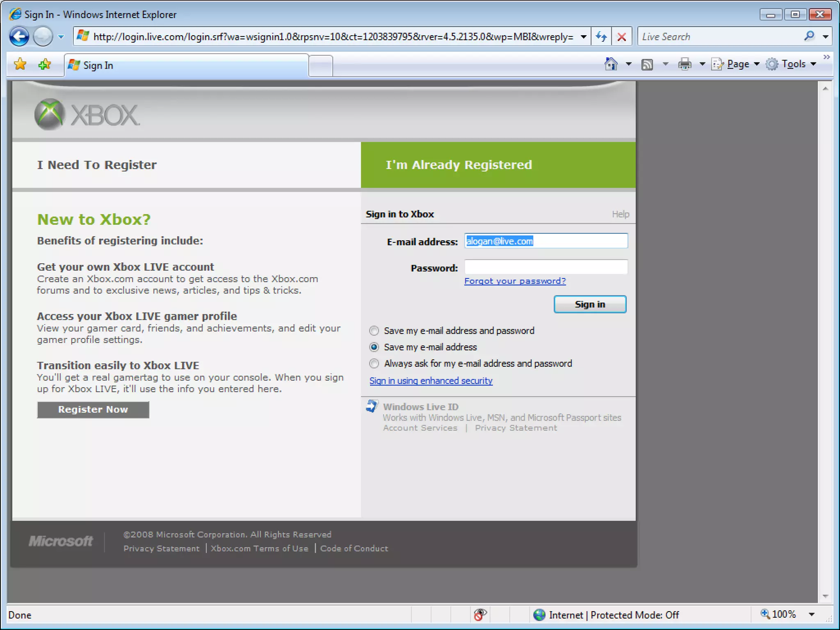
Task: Select Always ask for e-mail and password
Action: [374, 363]
